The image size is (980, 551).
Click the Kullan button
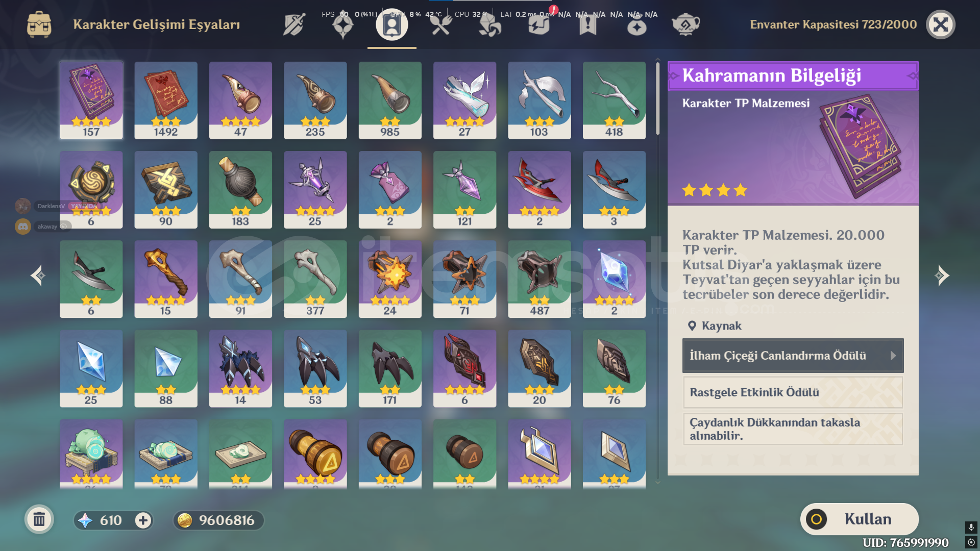(x=860, y=519)
